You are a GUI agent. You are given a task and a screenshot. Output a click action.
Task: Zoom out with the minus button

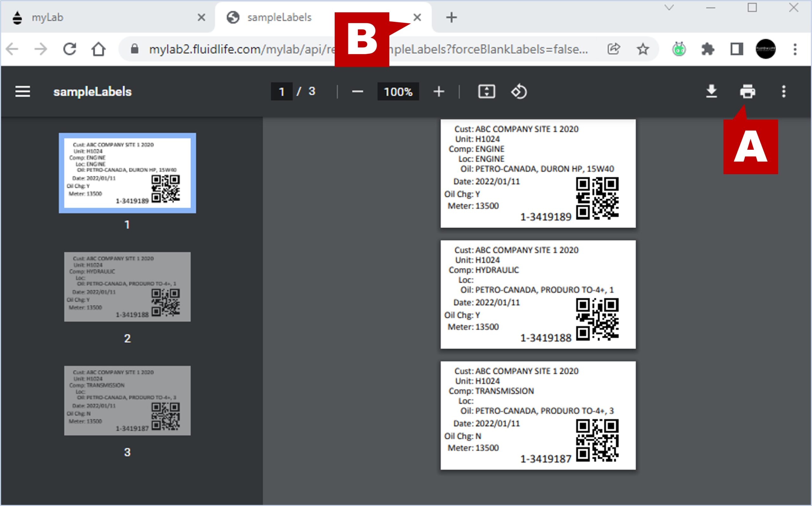point(357,91)
